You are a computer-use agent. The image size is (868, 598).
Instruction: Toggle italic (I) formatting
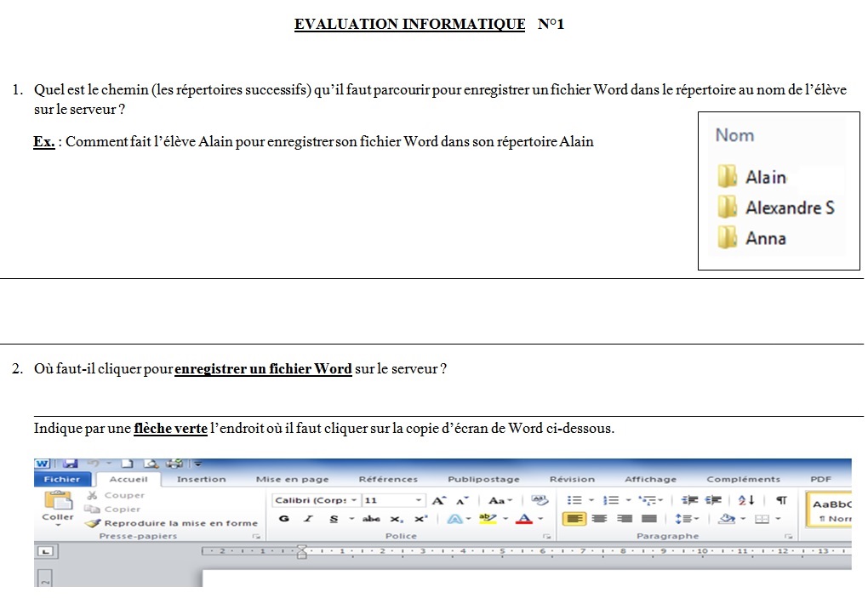click(308, 519)
